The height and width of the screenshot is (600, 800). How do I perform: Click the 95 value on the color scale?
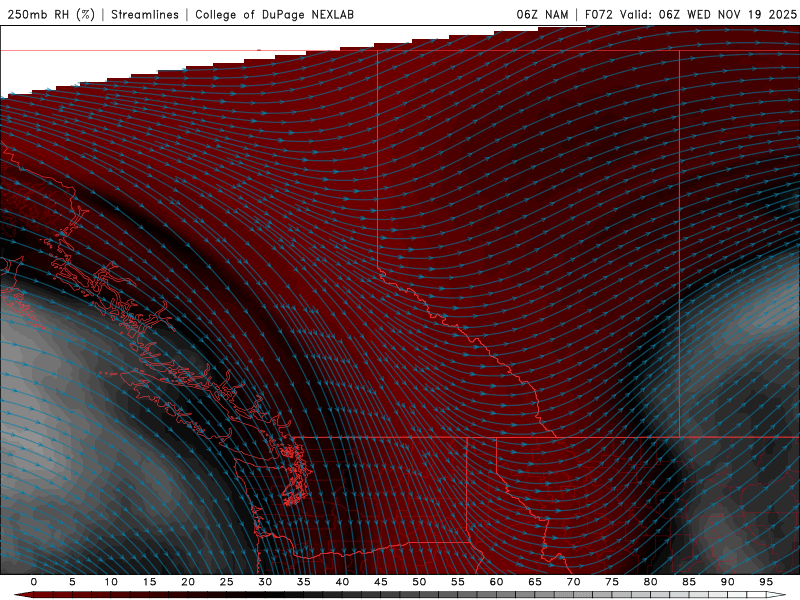point(766,582)
